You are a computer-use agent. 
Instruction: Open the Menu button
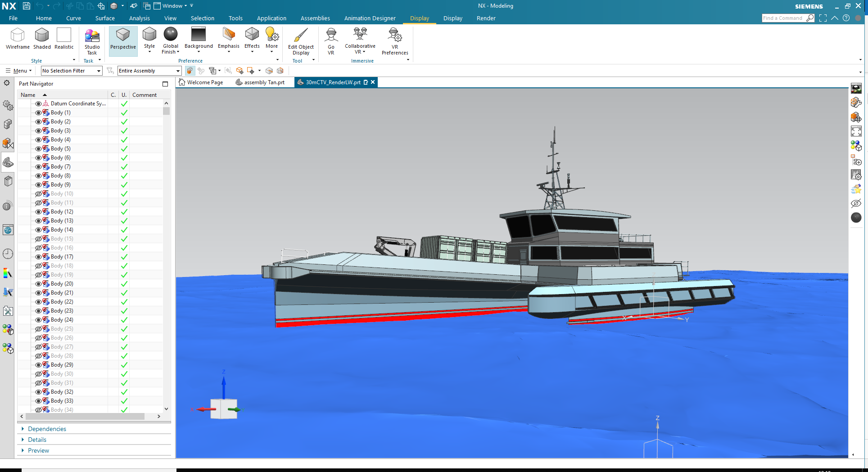(x=19, y=71)
